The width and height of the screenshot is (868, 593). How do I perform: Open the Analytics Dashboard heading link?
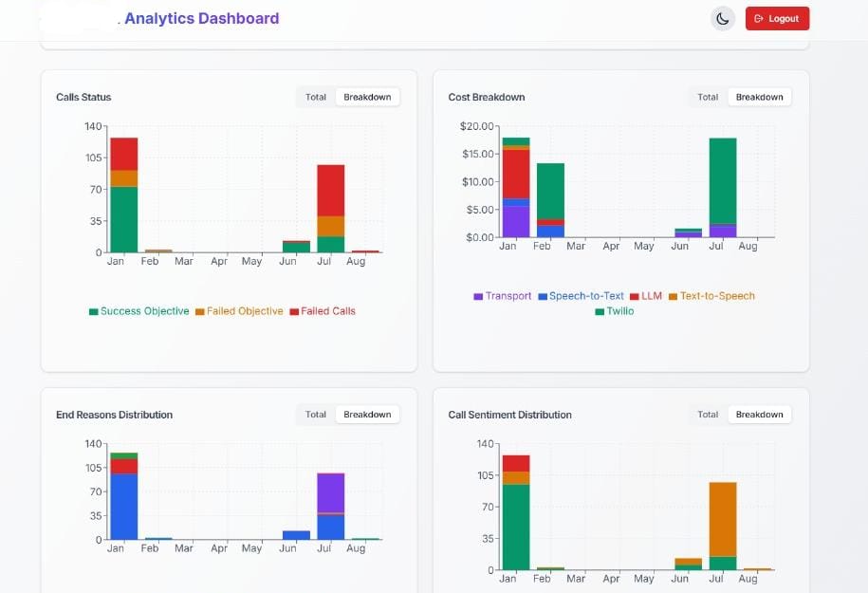pyautogui.click(x=200, y=18)
